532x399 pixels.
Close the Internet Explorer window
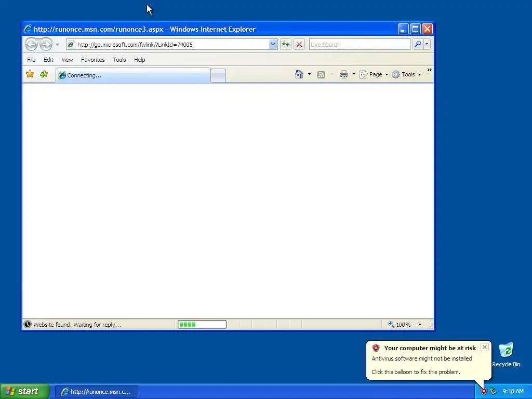[427, 29]
